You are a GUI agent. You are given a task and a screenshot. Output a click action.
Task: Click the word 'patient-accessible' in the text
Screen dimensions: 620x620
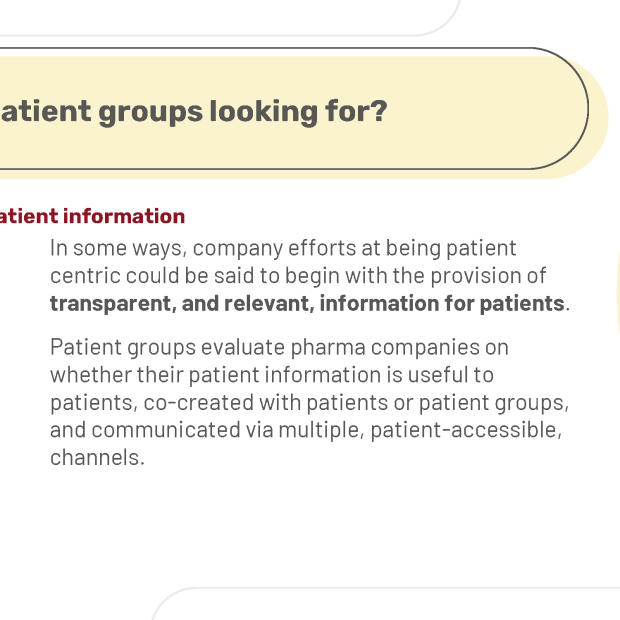[466, 430]
